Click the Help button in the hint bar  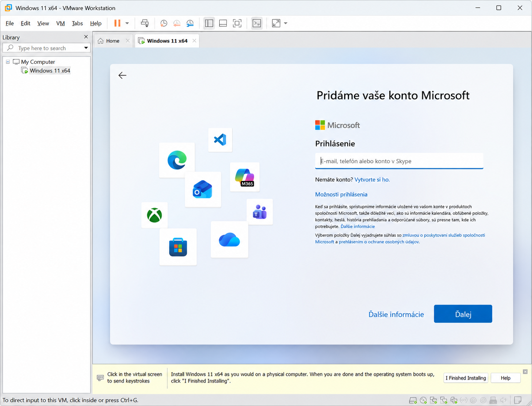coord(505,378)
